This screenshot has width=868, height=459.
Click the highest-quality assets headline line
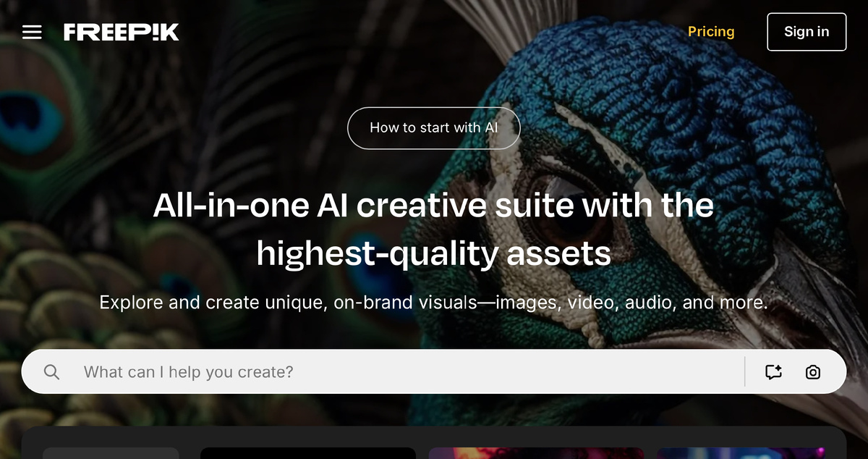coord(434,253)
